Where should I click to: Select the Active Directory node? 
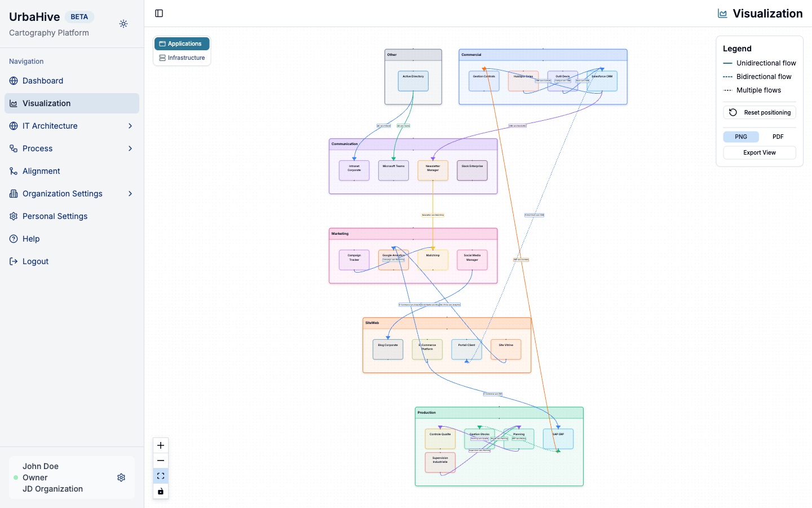tap(413, 81)
